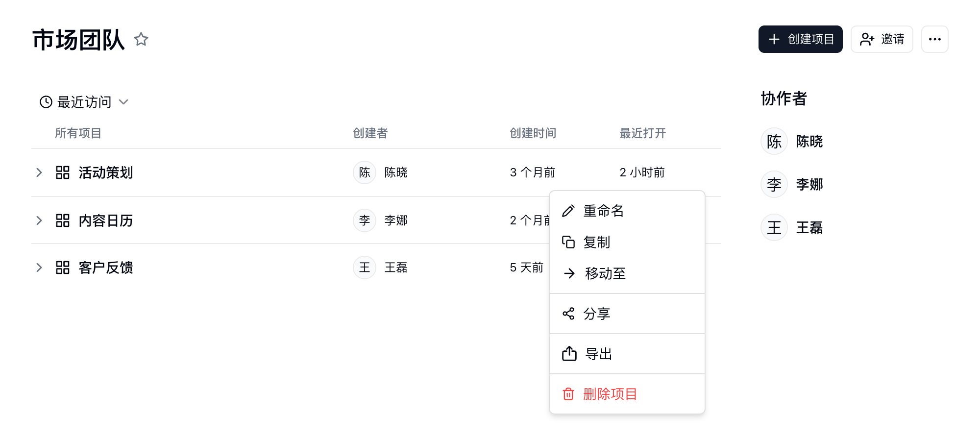This screenshot has width=980, height=438.
Task: Star the 市场团队 team as favorite
Action: pyautogui.click(x=141, y=39)
